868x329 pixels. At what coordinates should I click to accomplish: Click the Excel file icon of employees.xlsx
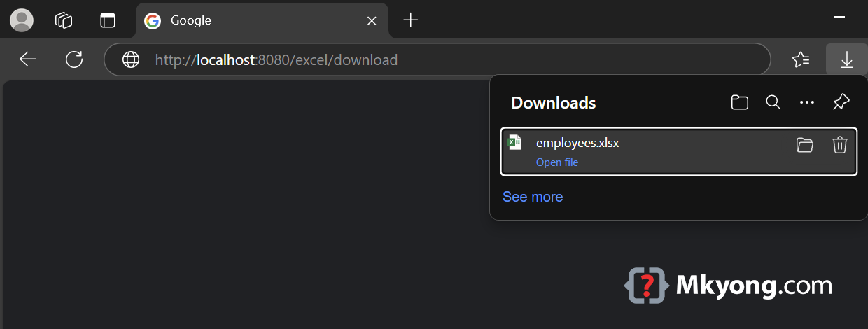tap(514, 142)
